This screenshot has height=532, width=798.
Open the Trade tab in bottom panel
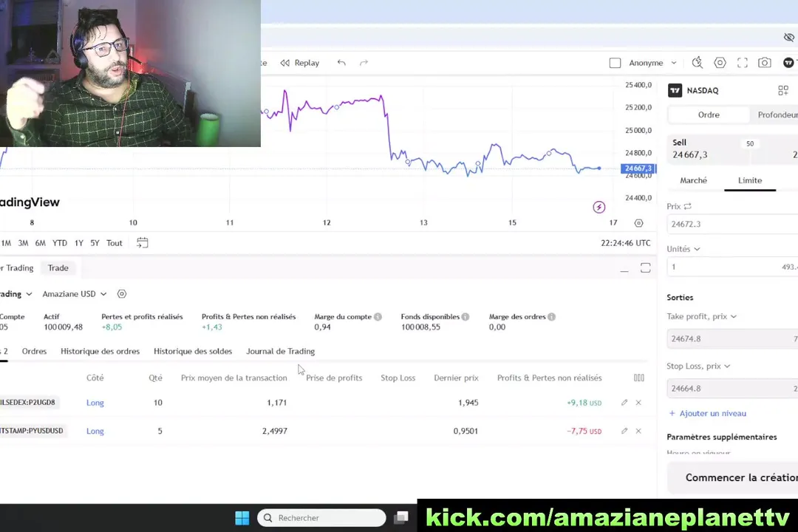point(58,268)
